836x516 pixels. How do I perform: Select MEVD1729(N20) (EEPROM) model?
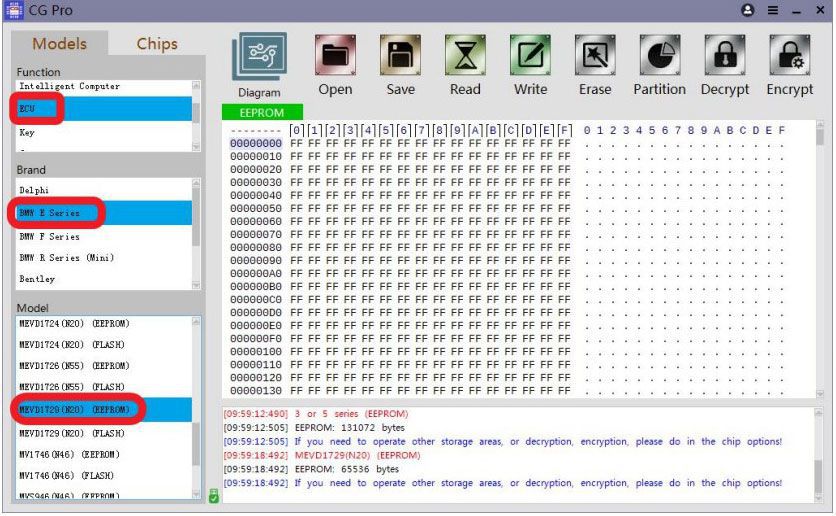tap(104, 409)
